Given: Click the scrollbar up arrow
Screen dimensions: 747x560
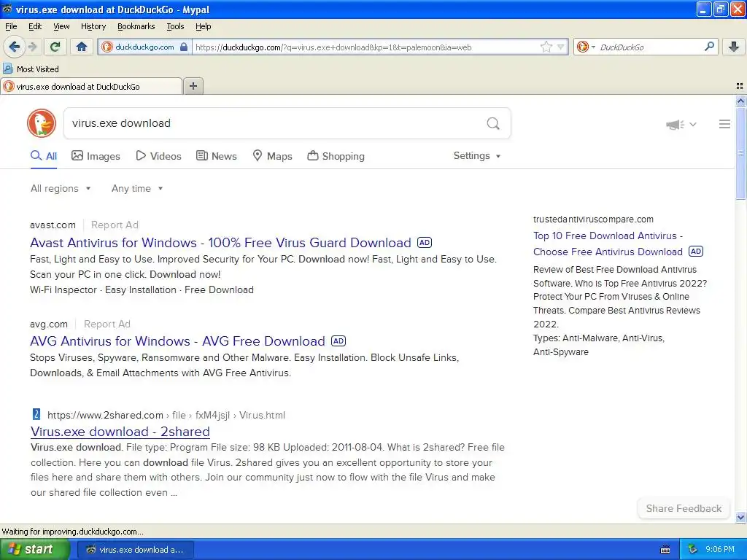Looking at the screenshot, I should 740,101.
